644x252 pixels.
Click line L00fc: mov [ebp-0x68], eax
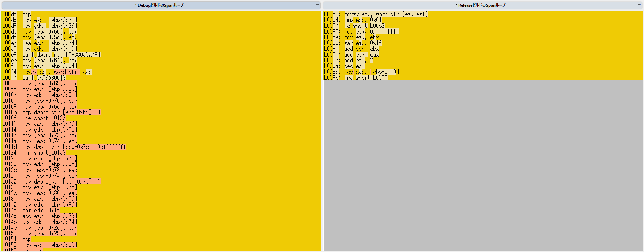40,84
